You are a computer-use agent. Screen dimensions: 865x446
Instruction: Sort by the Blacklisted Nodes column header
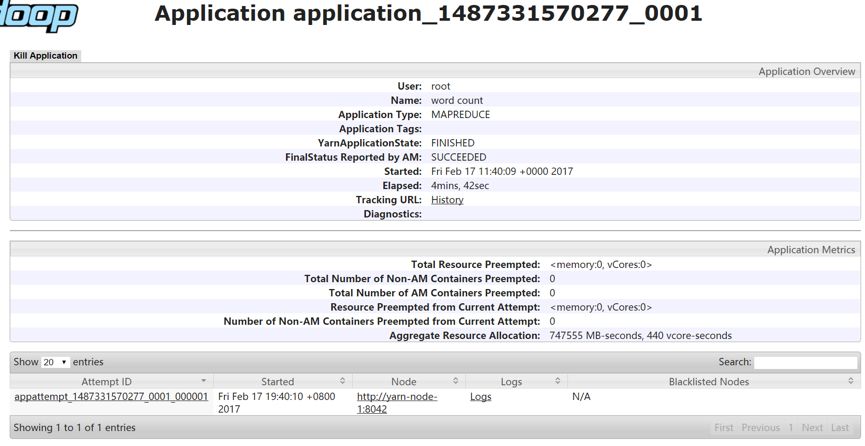pyautogui.click(x=713, y=381)
